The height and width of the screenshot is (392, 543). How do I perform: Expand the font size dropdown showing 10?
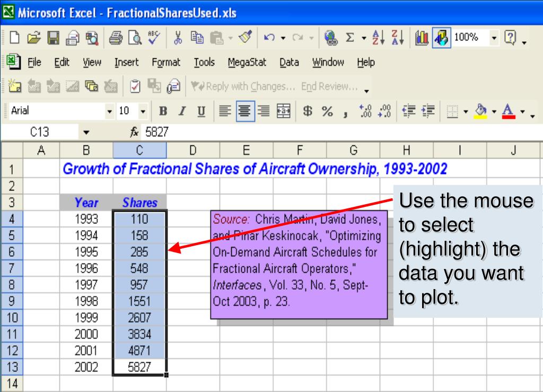(x=143, y=111)
